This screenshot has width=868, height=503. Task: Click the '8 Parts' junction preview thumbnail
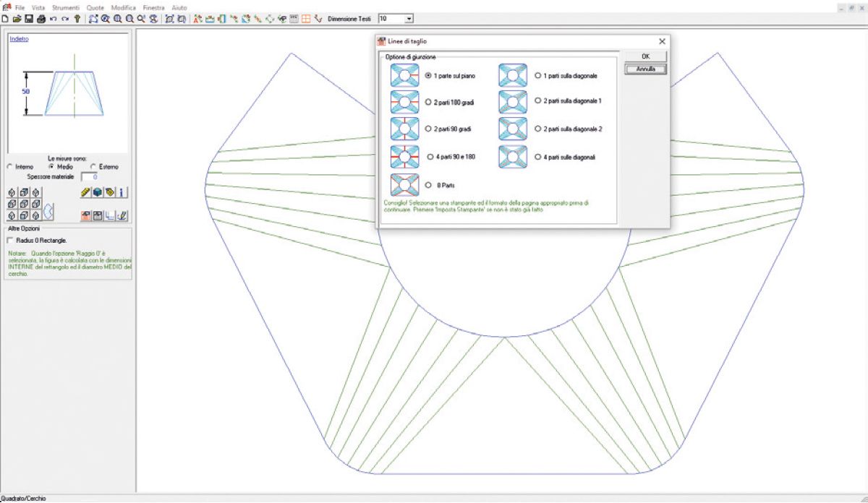pos(404,184)
